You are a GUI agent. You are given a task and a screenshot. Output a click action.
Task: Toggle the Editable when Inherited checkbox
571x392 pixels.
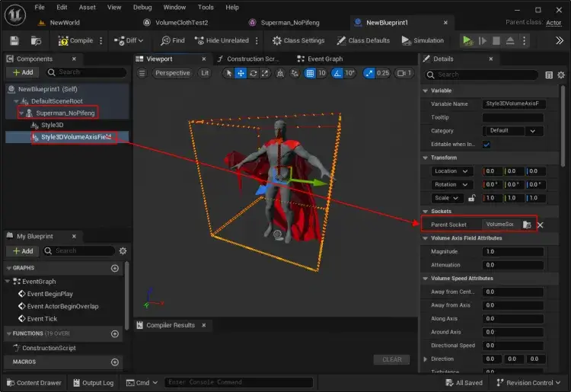point(487,144)
